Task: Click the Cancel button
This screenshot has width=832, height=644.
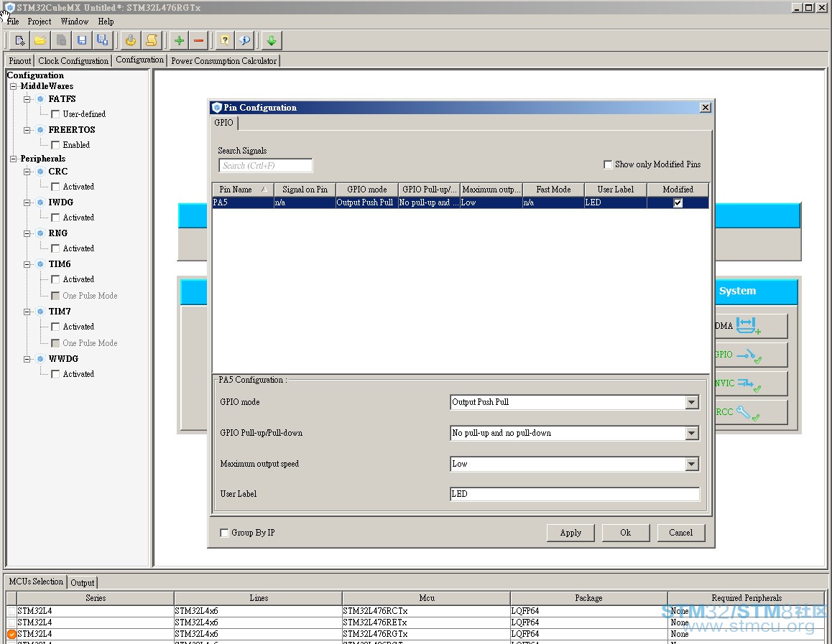Action: click(x=681, y=533)
